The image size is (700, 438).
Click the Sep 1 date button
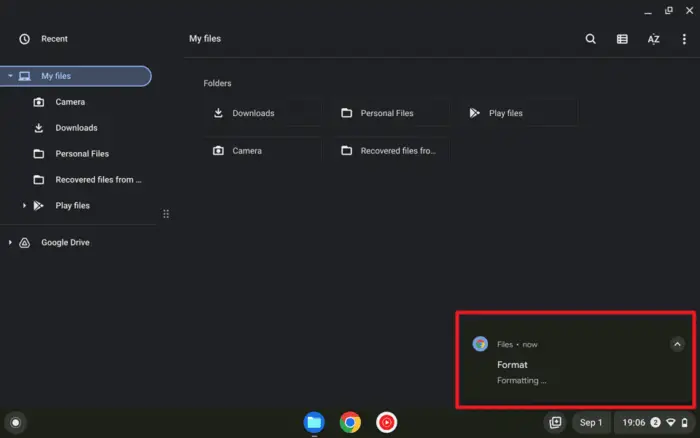pyautogui.click(x=591, y=422)
